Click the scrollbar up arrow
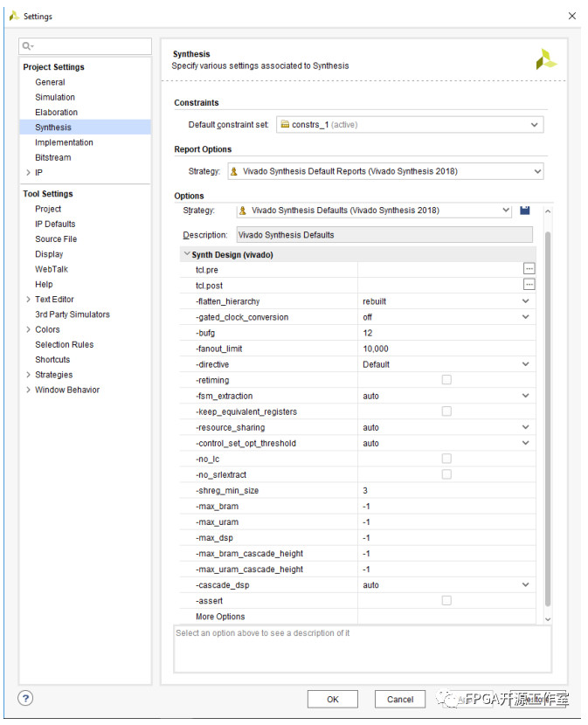This screenshot has width=588, height=725. point(548,211)
